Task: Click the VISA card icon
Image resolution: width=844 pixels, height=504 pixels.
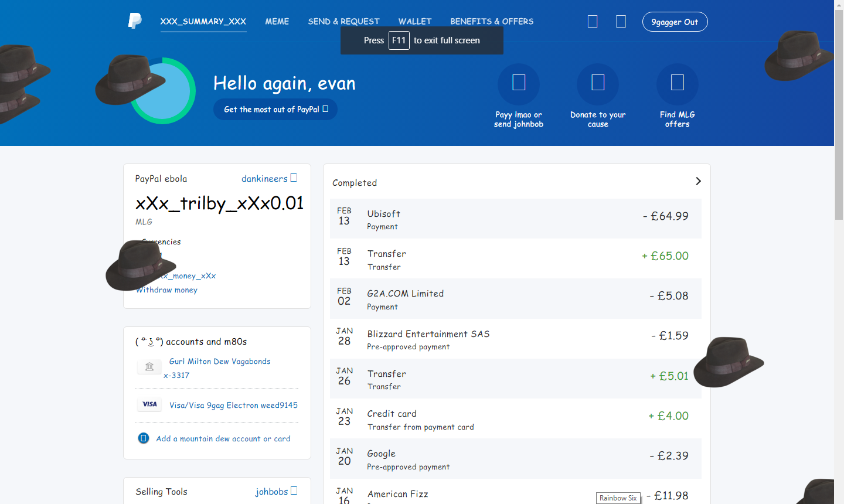Action: pos(149,404)
